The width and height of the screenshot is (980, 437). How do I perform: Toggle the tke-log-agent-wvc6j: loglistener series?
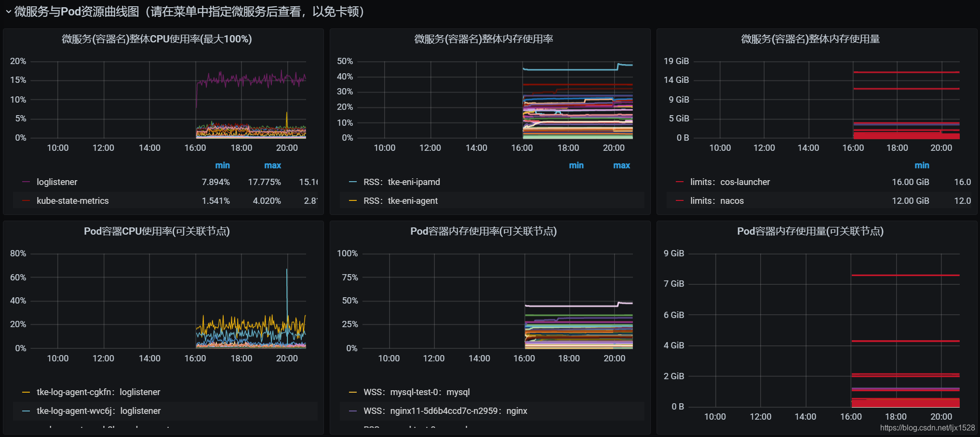pyautogui.click(x=99, y=411)
